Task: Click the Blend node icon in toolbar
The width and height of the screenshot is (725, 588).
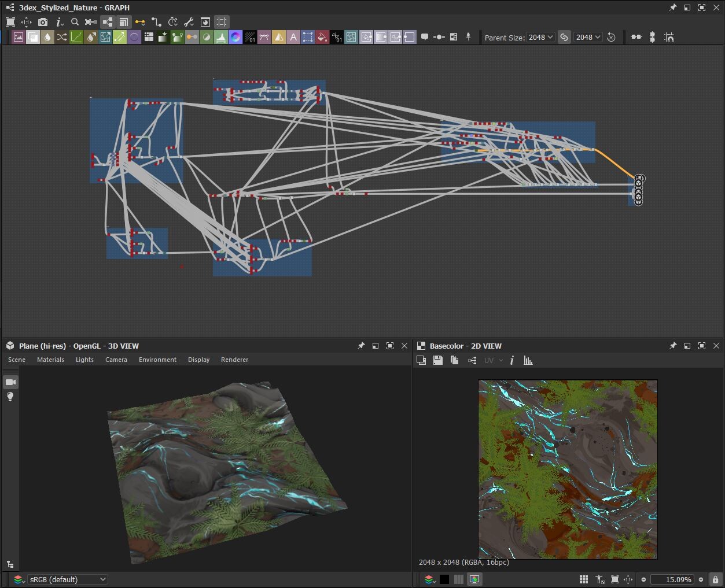Action: 33,38
